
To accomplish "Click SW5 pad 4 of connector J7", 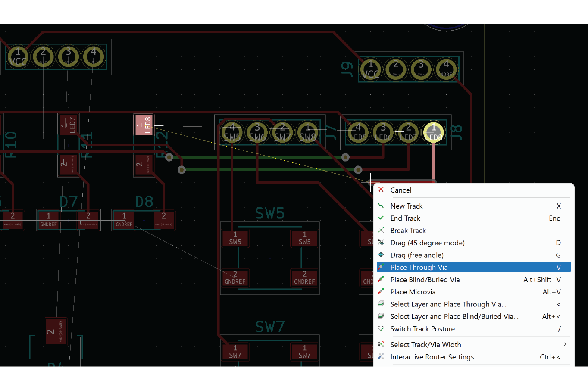I will (232, 132).
